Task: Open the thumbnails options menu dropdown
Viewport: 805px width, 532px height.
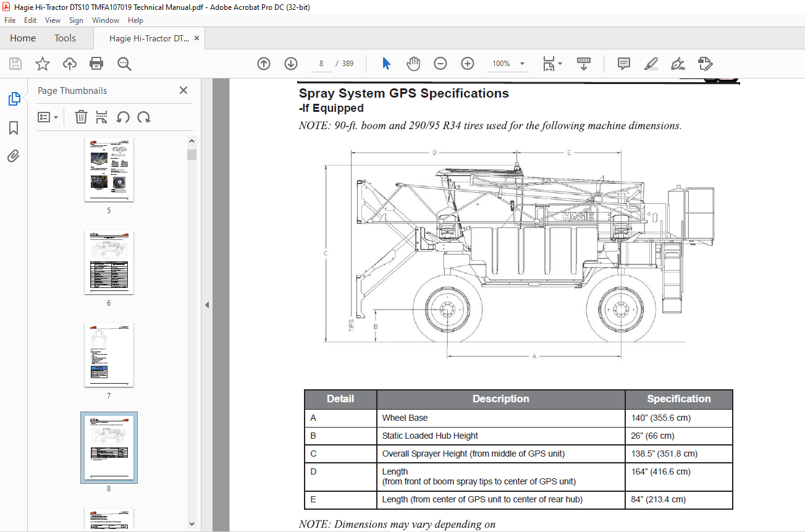Action: [48, 117]
